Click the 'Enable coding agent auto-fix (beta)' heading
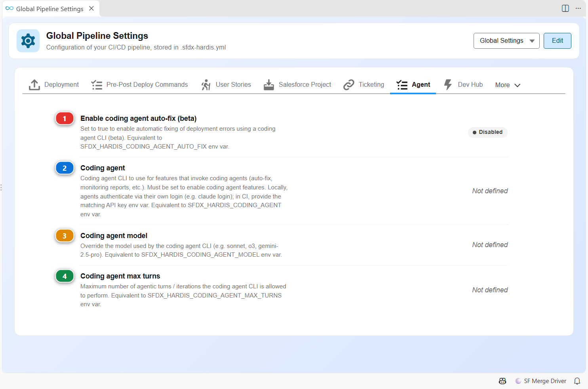 tap(139, 118)
